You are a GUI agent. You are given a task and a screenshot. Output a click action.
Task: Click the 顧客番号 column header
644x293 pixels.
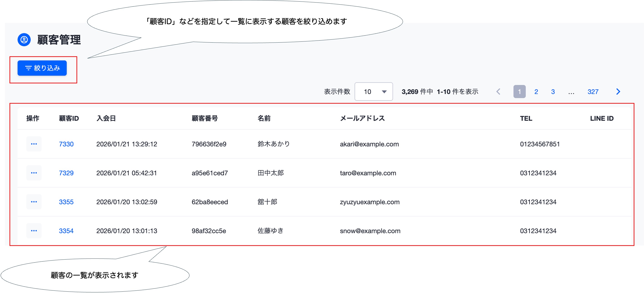[205, 118]
